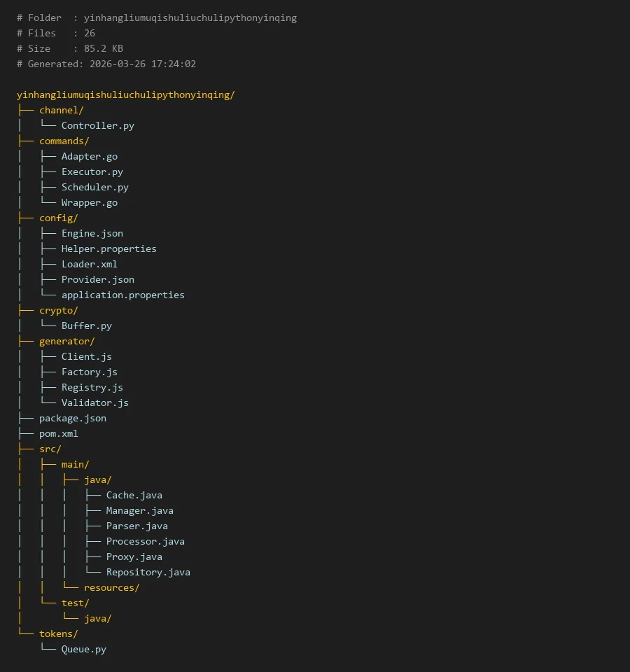This screenshot has height=672, width=630.
Task: Select pom.xml file
Action: coord(58,433)
